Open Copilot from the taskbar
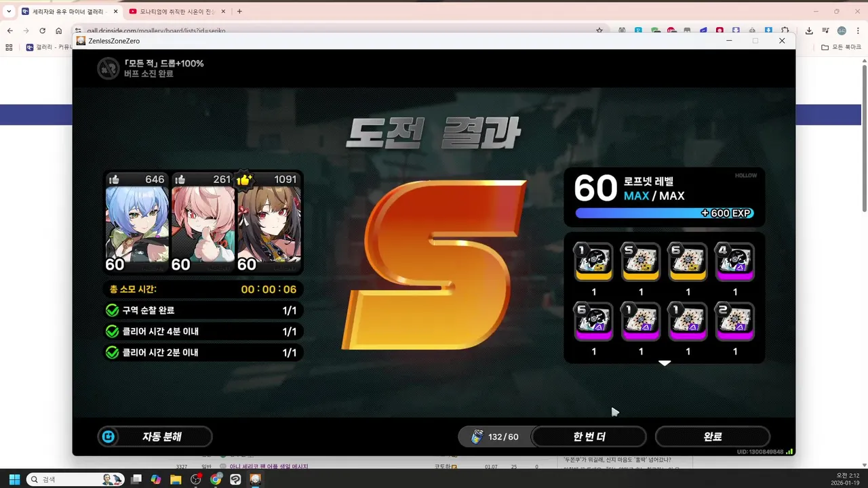 pos(156,479)
